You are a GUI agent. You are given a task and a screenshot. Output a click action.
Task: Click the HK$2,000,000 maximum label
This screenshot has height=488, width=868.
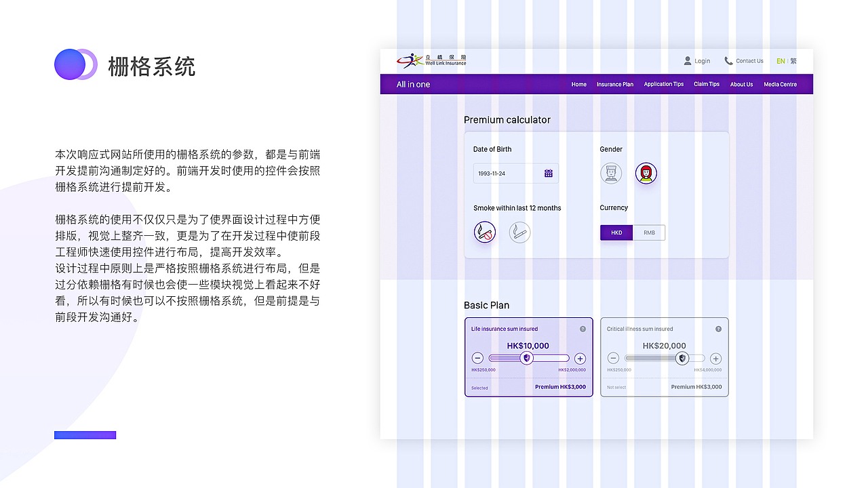(572, 370)
